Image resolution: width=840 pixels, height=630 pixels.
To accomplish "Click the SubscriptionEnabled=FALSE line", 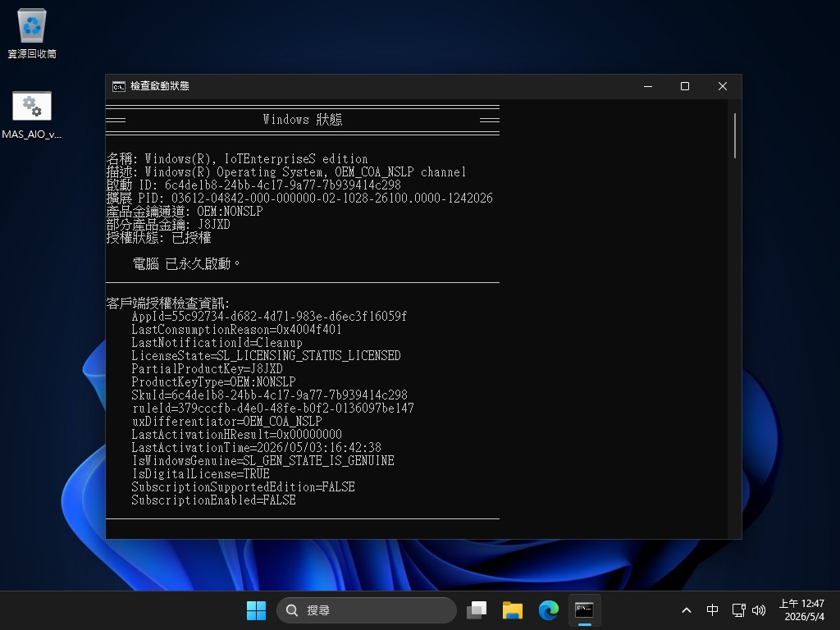I will [214, 500].
